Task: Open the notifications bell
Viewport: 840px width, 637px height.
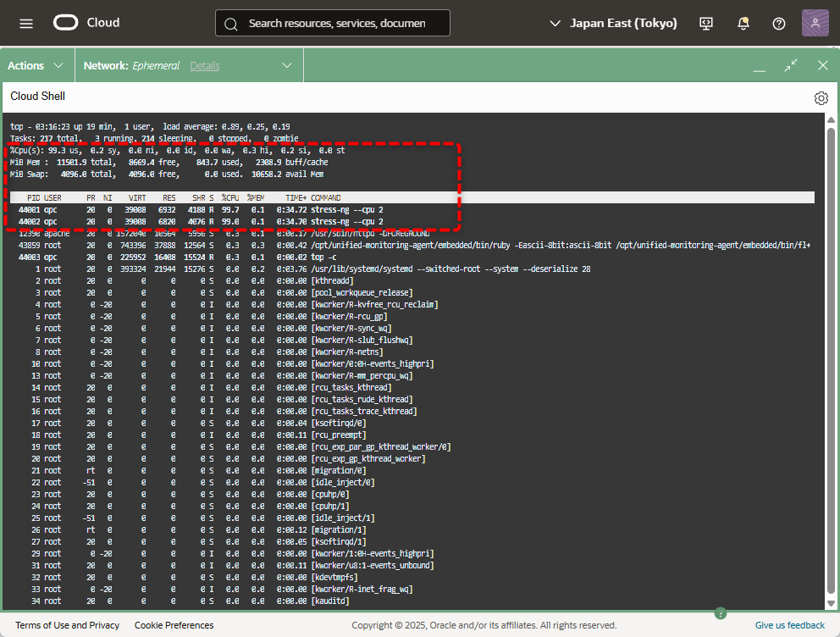Action: 743,23
